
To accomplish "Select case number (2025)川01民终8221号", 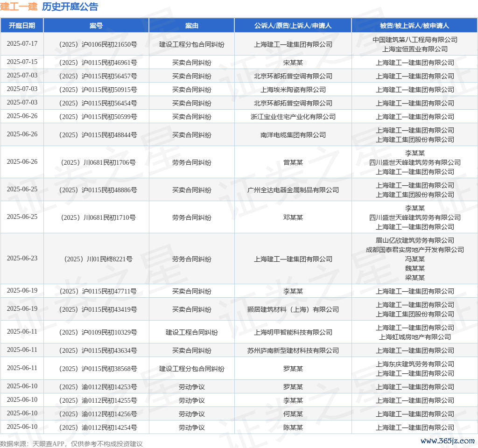I will coord(96,259).
